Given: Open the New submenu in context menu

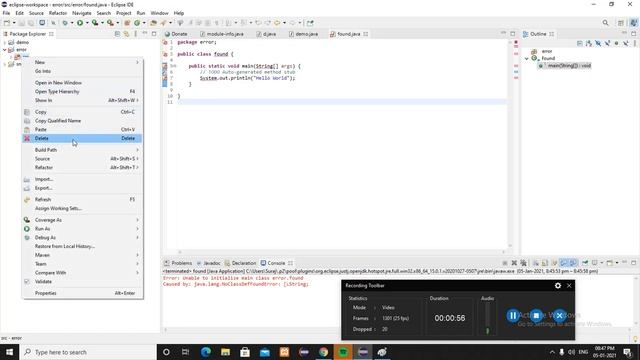Looking at the screenshot, I should coord(82,62).
